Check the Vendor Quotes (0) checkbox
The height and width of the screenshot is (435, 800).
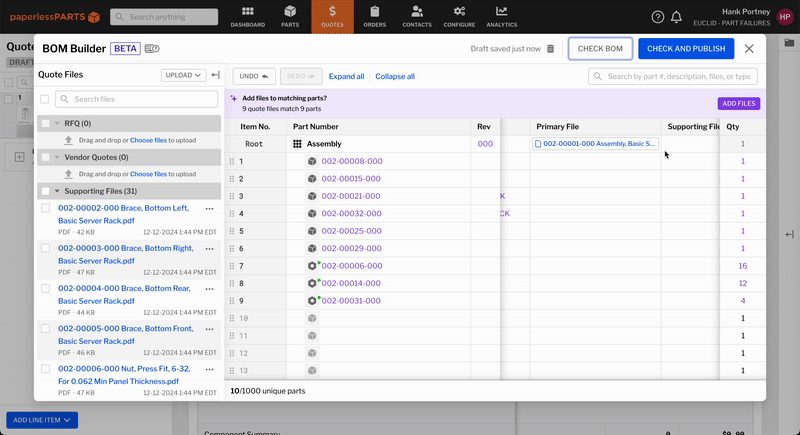(45, 157)
